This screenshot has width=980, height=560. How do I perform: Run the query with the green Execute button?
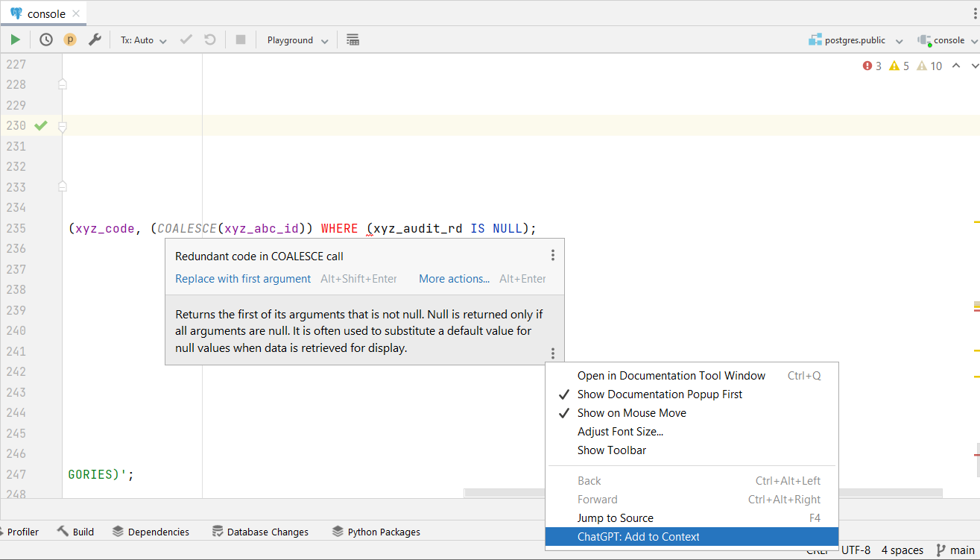point(15,40)
